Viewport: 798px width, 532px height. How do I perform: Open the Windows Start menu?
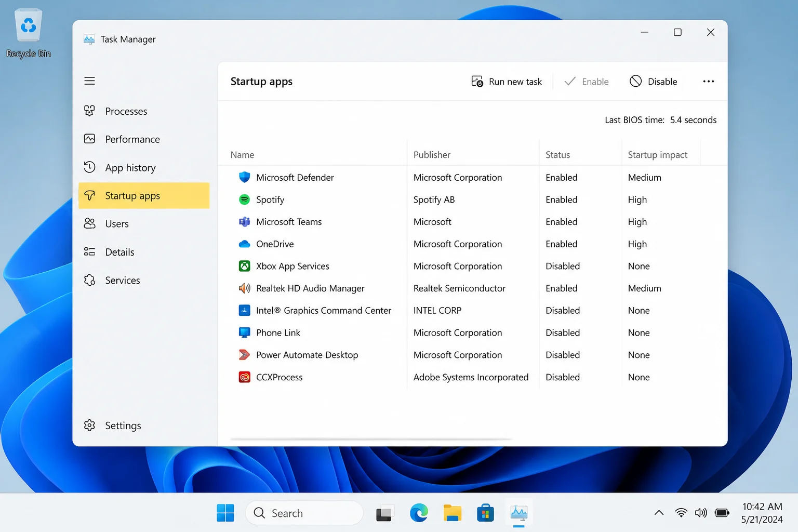click(225, 513)
